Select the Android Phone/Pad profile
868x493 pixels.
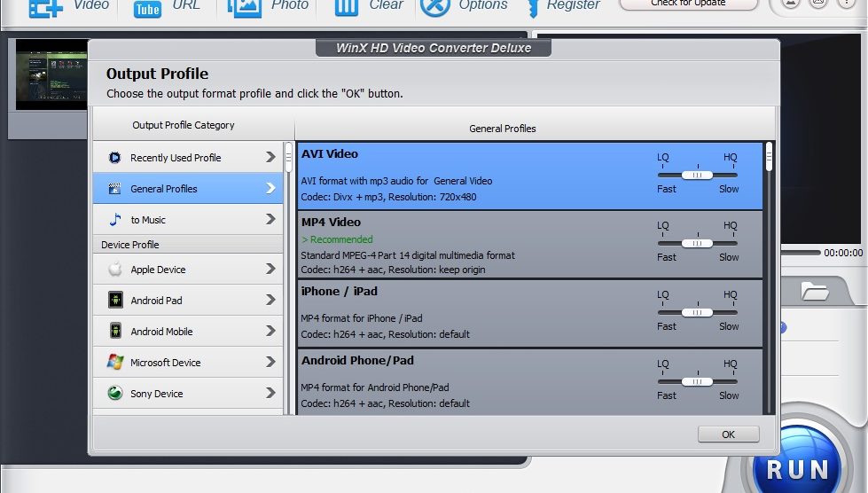[x=530, y=382]
